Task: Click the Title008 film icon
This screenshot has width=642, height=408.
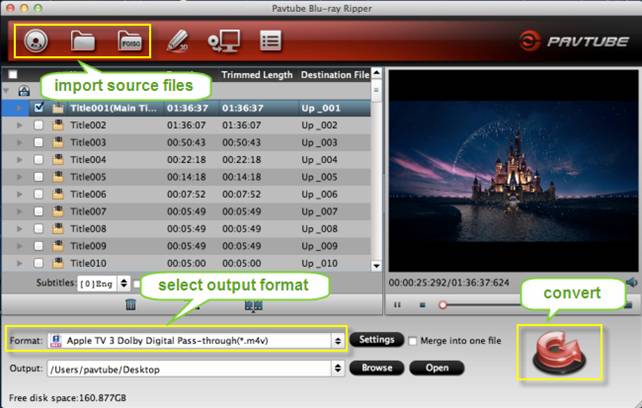Action: pos(58,228)
